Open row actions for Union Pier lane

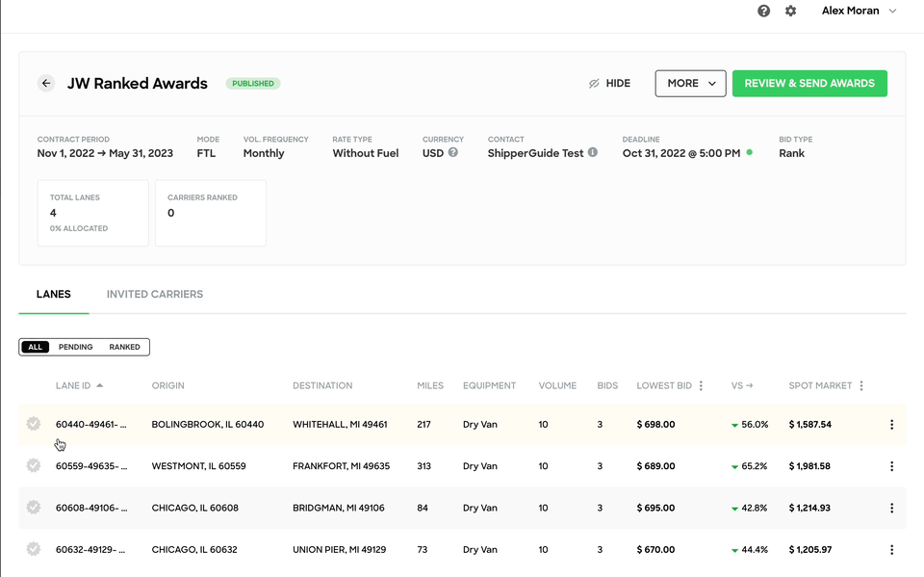891,549
